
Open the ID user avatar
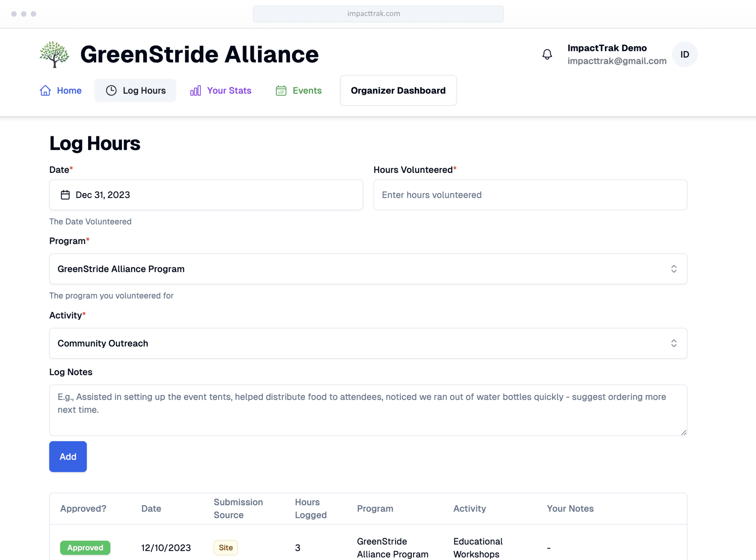point(684,54)
